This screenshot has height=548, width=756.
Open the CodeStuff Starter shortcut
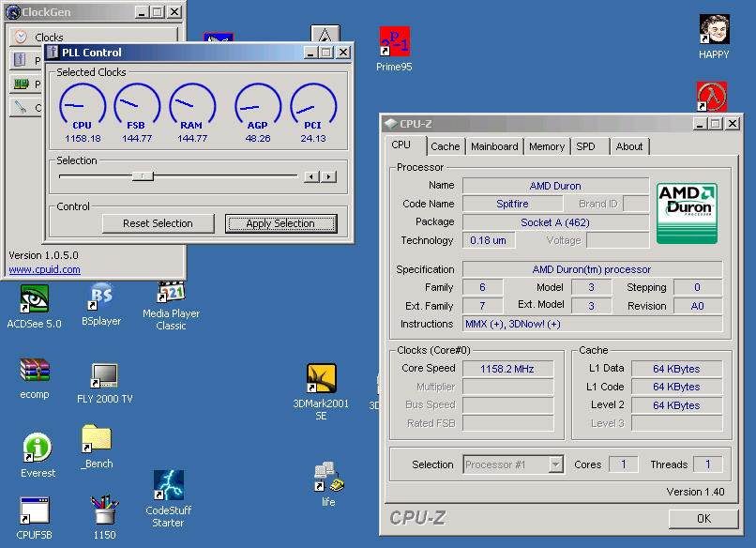click(168, 486)
